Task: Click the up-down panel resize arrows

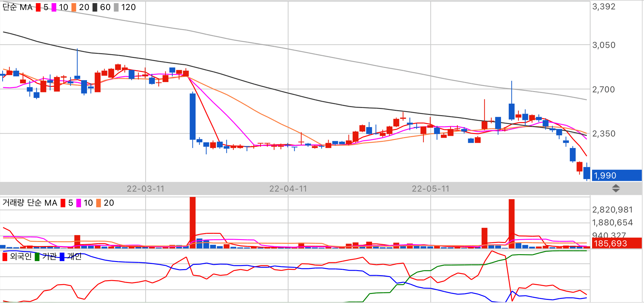Action: click(x=616, y=188)
